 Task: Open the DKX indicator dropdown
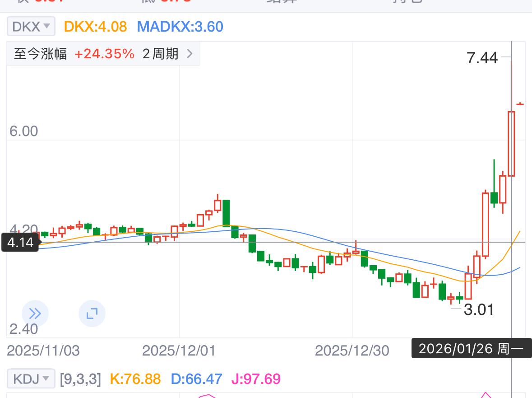click(x=31, y=27)
